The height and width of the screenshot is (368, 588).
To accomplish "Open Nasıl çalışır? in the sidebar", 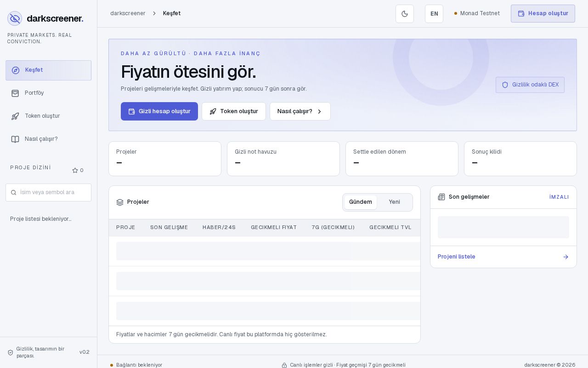I will (48, 139).
